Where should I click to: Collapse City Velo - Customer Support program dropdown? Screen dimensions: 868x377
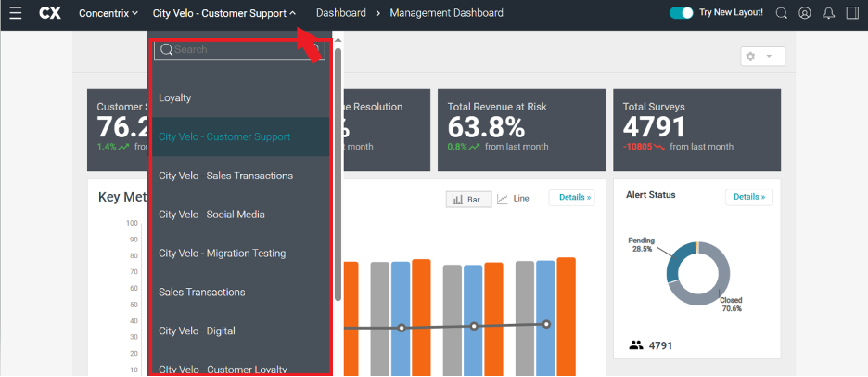[224, 13]
